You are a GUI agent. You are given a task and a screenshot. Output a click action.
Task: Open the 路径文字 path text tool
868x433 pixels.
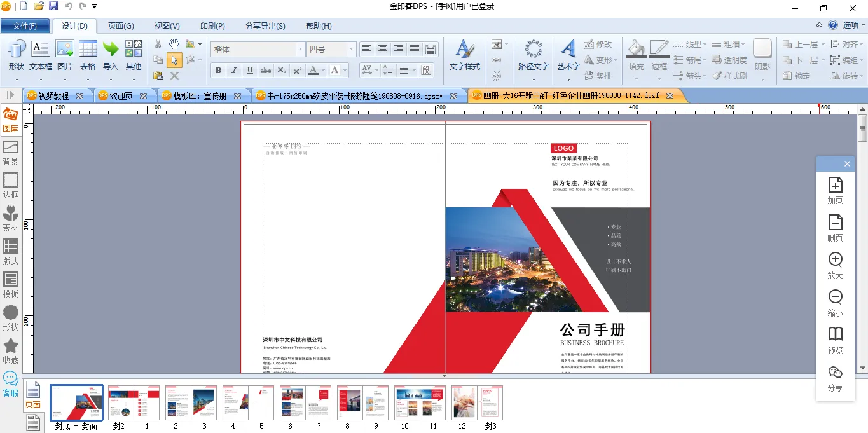click(x=533, y=55)
